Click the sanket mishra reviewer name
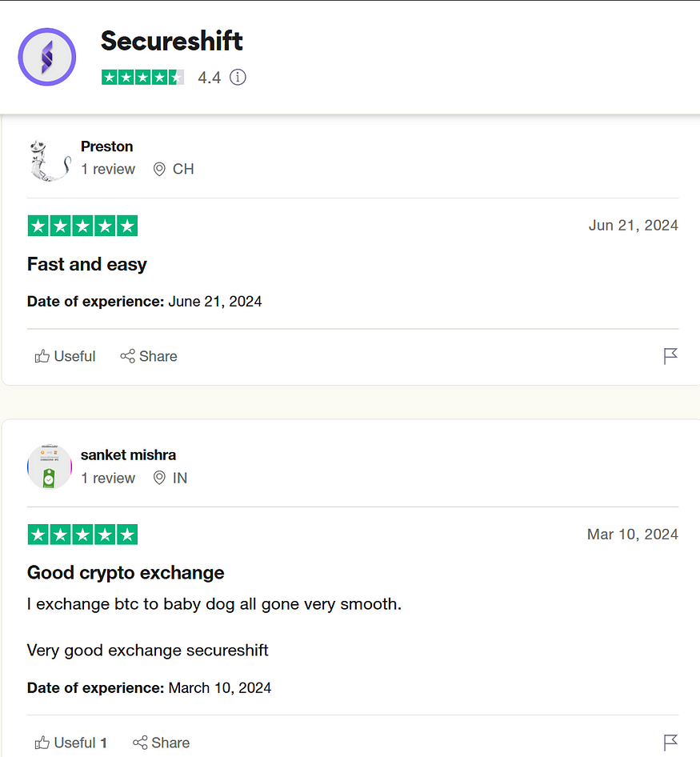The width and height of the screenshot is (700, 757). tap(128, 455)
